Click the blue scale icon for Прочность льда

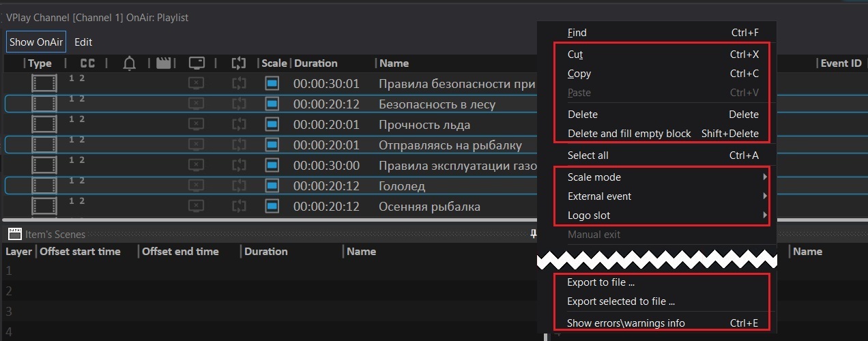pos(272,125)
